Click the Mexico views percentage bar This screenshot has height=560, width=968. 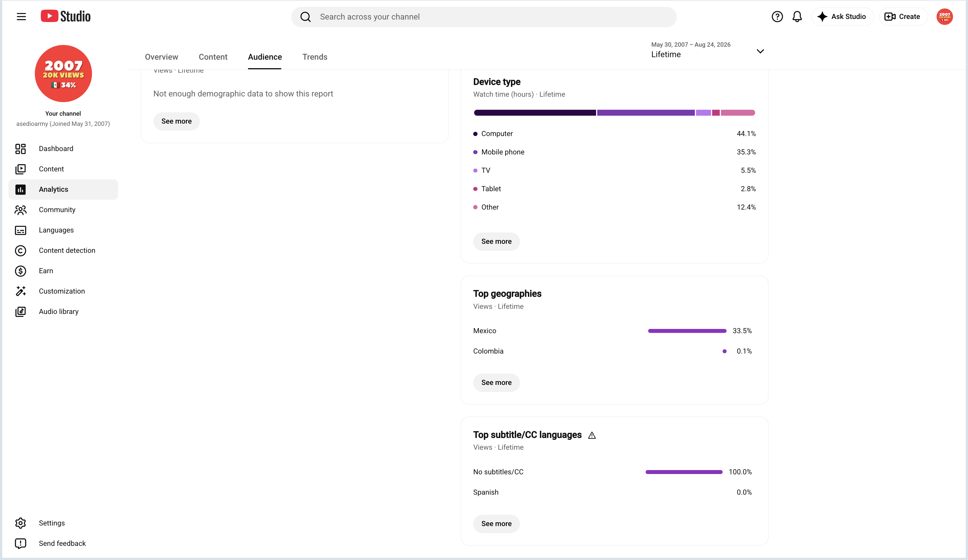[687, 331]
